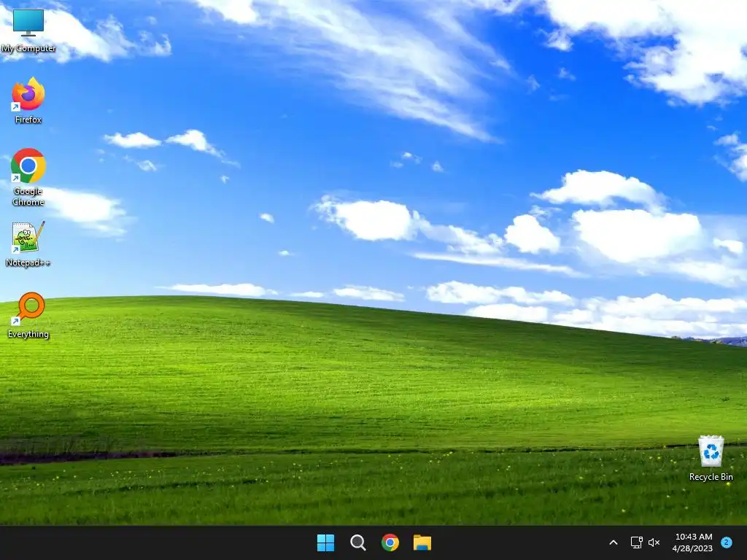Show hidden system tray icons
The image size is (747, 560).
[x=614, y=542]
